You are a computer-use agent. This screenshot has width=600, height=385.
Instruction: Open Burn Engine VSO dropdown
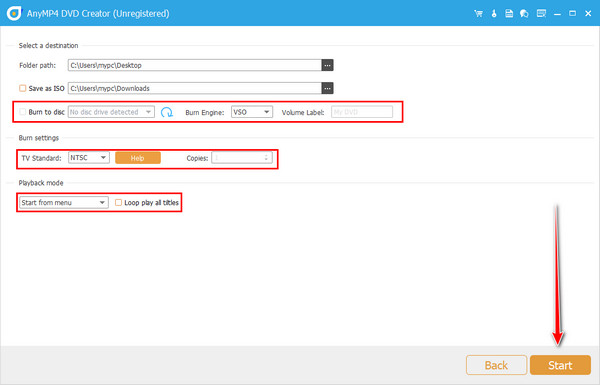[252, 112]
